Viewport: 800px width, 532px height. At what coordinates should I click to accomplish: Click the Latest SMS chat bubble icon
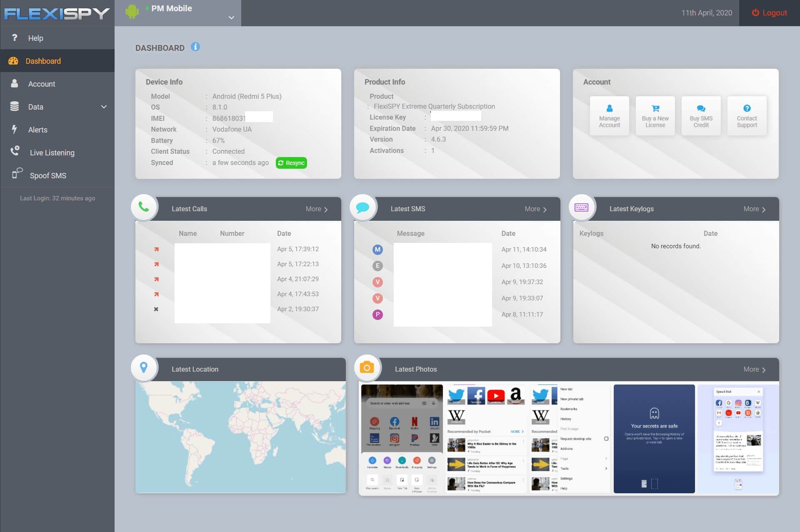[362, 207]
